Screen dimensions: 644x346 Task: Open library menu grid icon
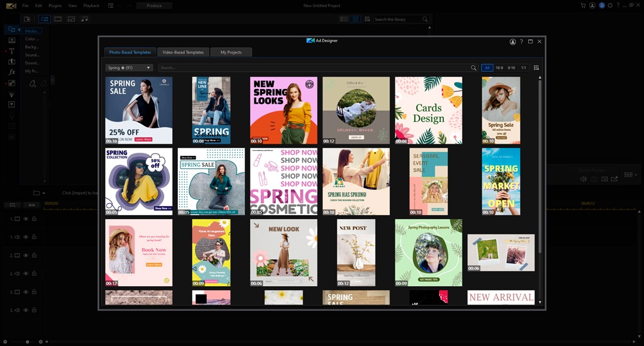pyautogui.click(x=367, y=19)
